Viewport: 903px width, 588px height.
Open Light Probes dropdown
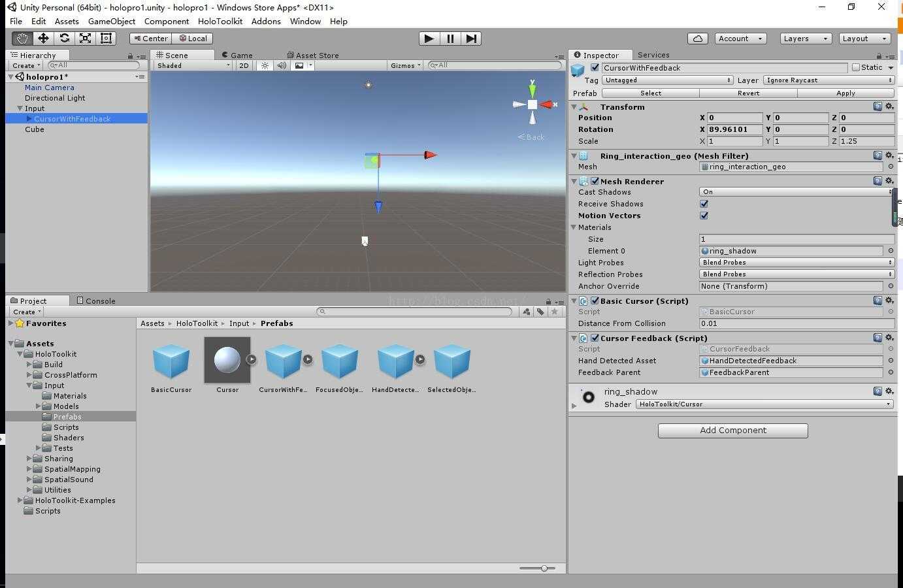[796, 263]
